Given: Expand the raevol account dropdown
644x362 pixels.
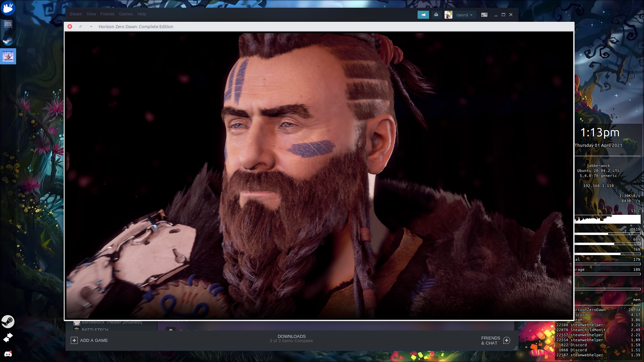Looking at the screenshot, I should coord(464,15).
